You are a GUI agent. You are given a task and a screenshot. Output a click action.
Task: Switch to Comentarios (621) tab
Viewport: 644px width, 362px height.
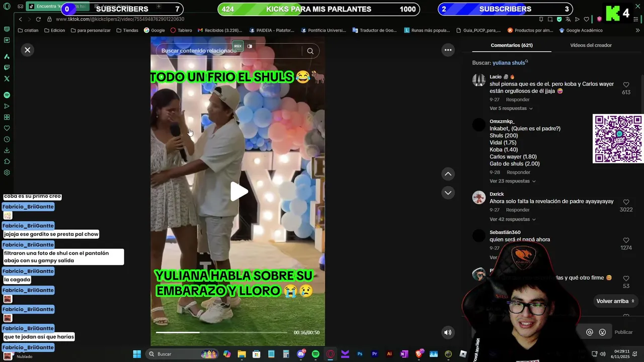click(x=512, y=45)
